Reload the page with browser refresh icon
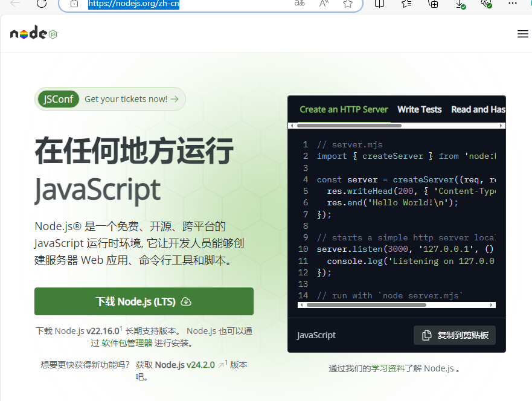Image resolution: width=532 pixels, height=401 pixels. click(x=42, y=4)
